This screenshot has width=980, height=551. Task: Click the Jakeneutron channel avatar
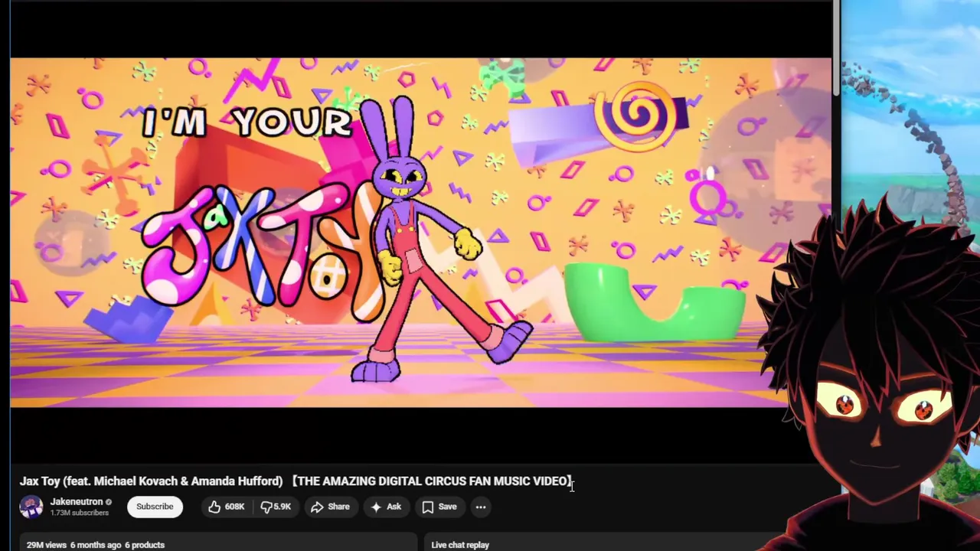tap(31, 507)
